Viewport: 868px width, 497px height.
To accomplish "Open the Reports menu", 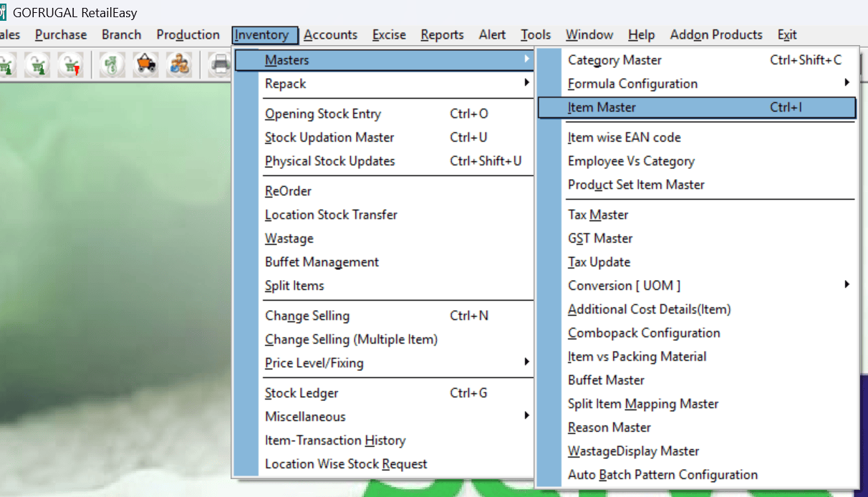I will [442, 34].
